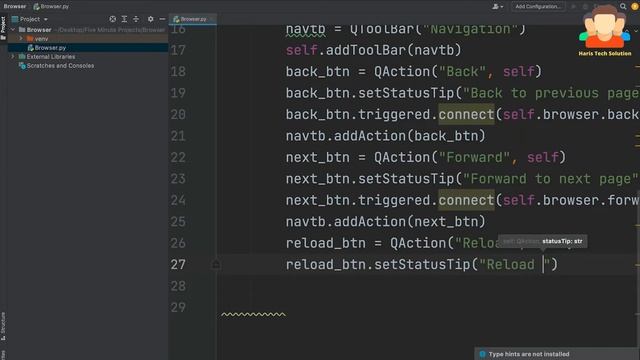Click "Forward" string on line 22
640x360 pixels.
pos(474,157)
